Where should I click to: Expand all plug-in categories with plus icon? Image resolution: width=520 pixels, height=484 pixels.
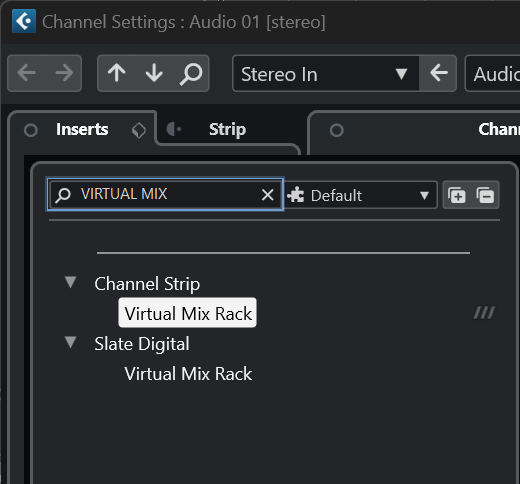[x=457, y=195]
